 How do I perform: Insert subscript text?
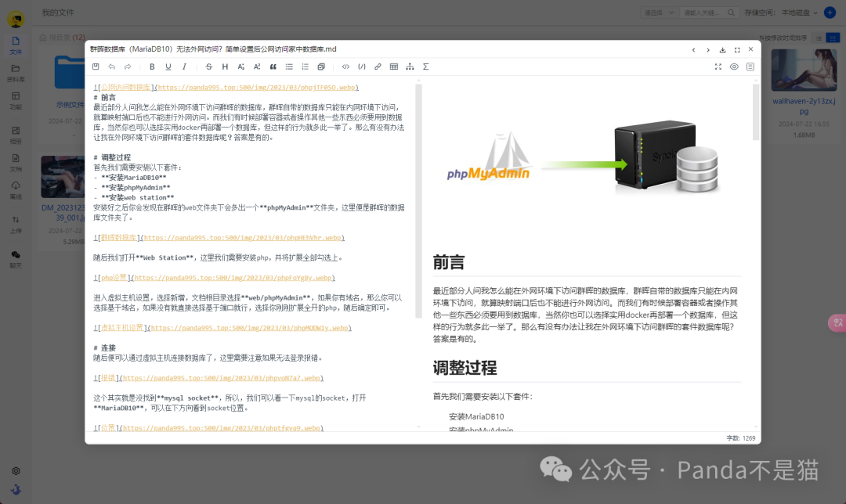(x=241, y=67)
